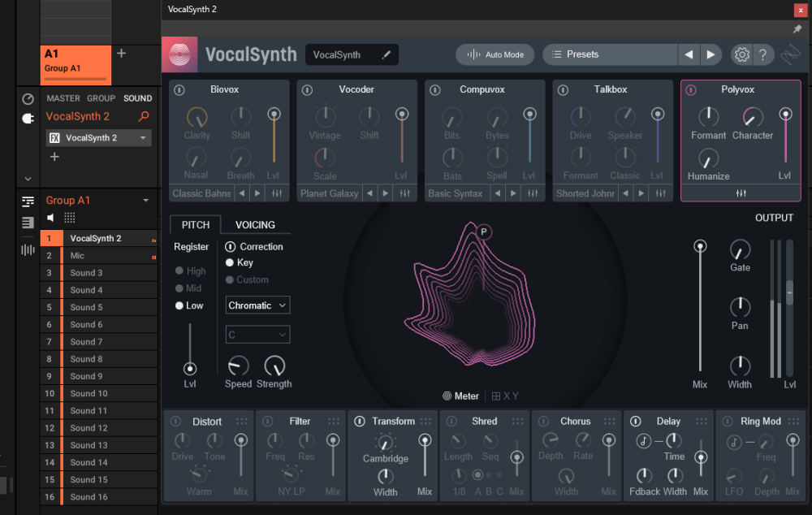Load previous Talkbox preset
Image resolution: width=812 pixels, height=515 pixels.
tap(625, 193)
